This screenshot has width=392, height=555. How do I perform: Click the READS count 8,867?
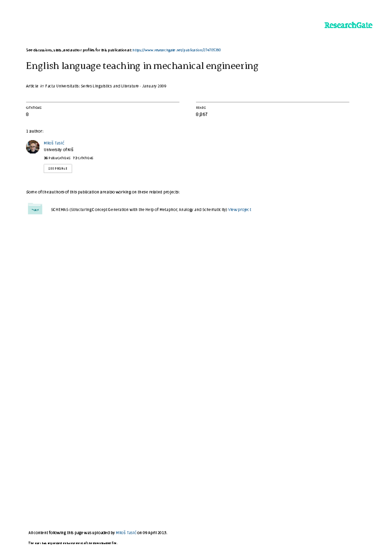202,114
